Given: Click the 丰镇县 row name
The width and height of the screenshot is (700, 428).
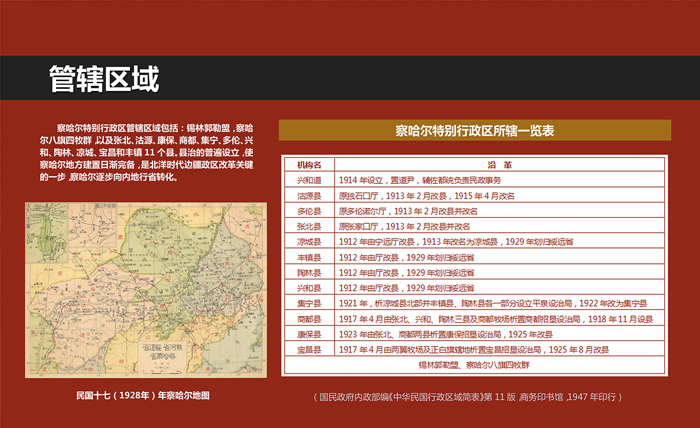Looking at the screenshot, I should (x=309, y=257).
